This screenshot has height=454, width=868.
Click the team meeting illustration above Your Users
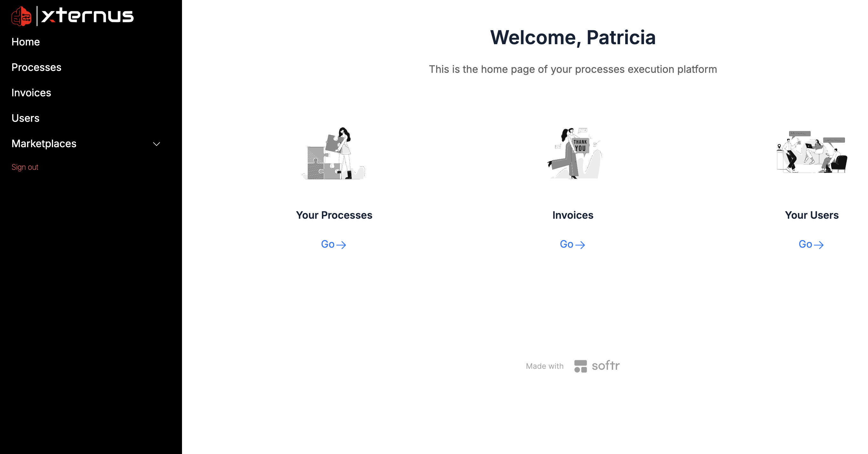[812, 152]
